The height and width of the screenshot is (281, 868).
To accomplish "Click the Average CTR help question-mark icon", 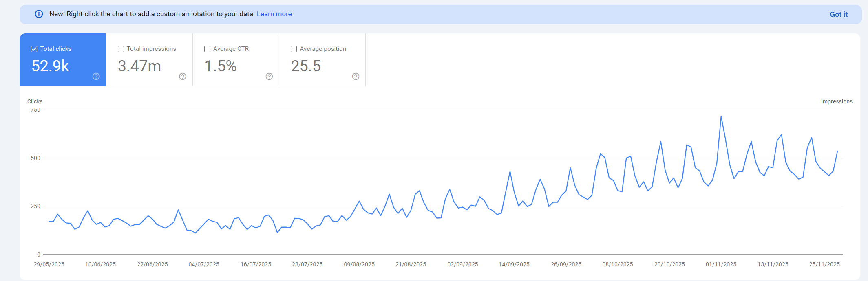I will coord(269,77).
